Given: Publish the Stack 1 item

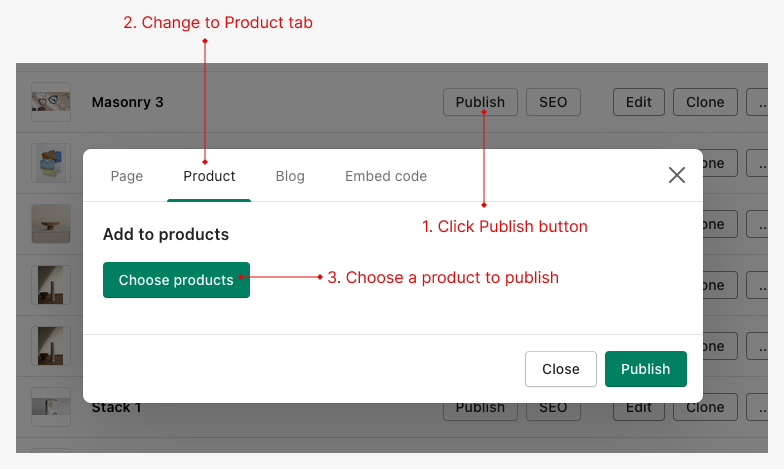Looking at the screenshot, I should pos(480,407).
